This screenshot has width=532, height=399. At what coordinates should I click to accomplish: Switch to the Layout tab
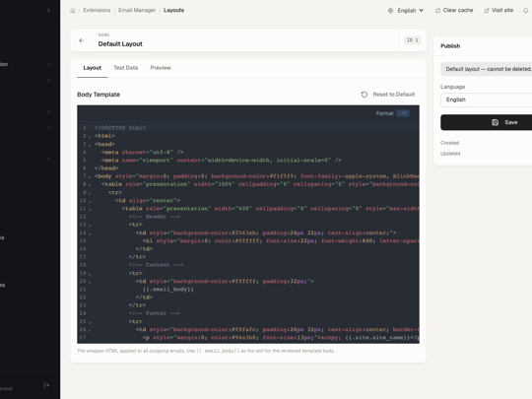[93, 68]
